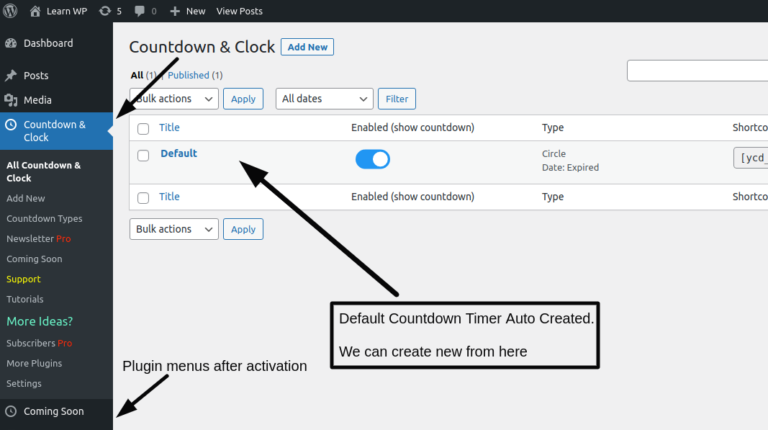Click the Media library icon
This screenshot has width=768, height=430.
(11, 100)
